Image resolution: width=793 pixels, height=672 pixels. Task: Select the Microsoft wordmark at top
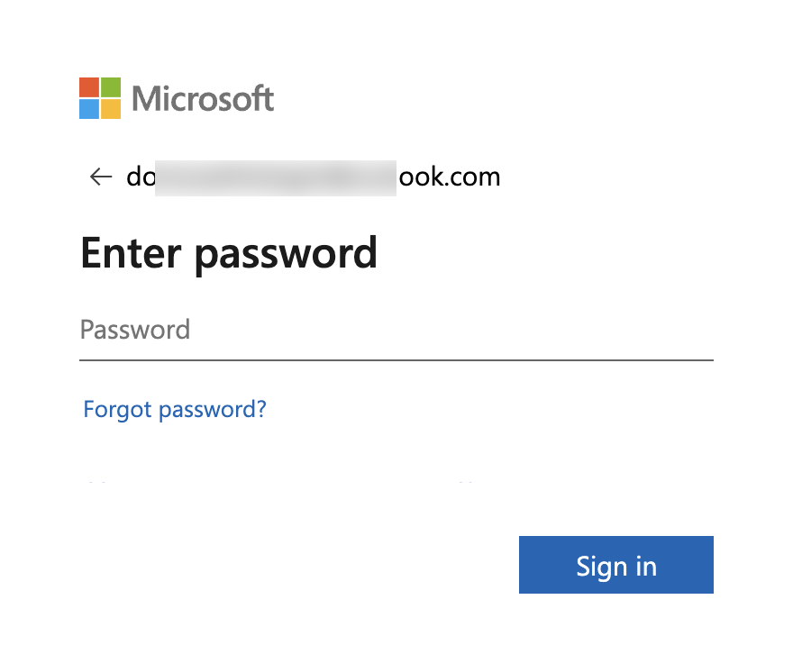point(202,99)
